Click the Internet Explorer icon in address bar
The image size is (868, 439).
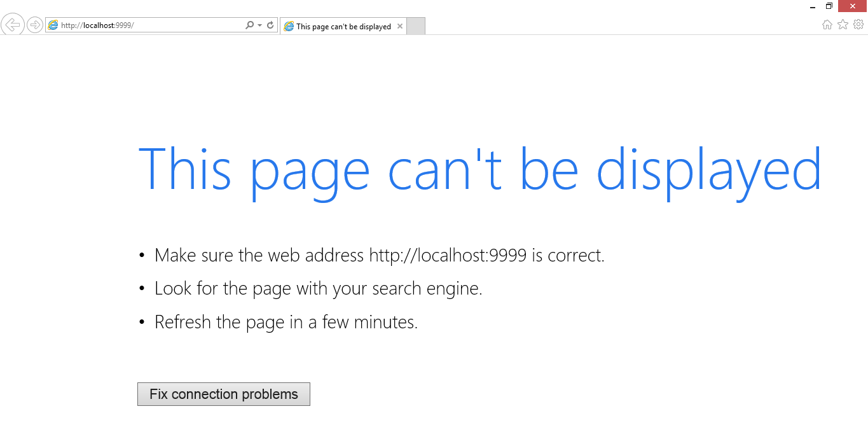point(53,25)
